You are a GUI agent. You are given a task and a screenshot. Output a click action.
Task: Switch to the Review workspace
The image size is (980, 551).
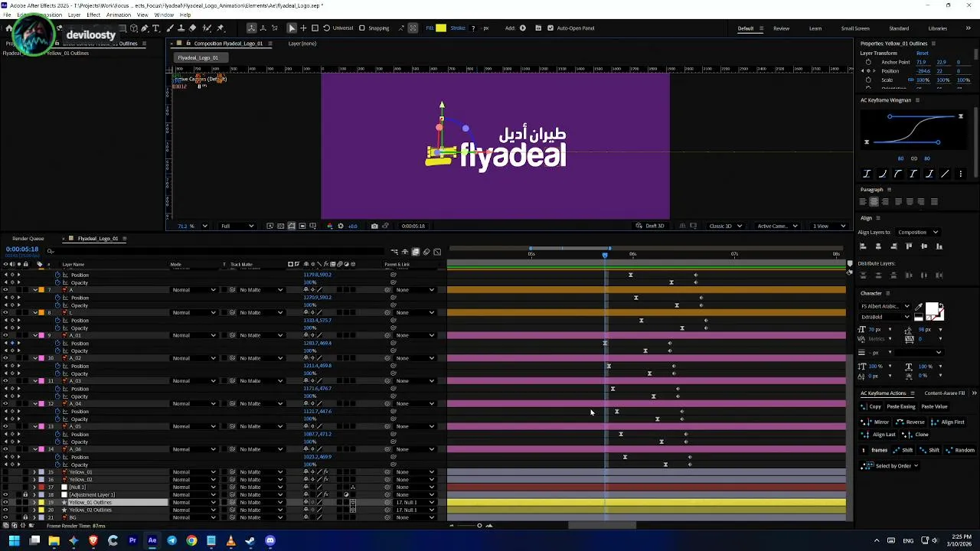point(781,28)
